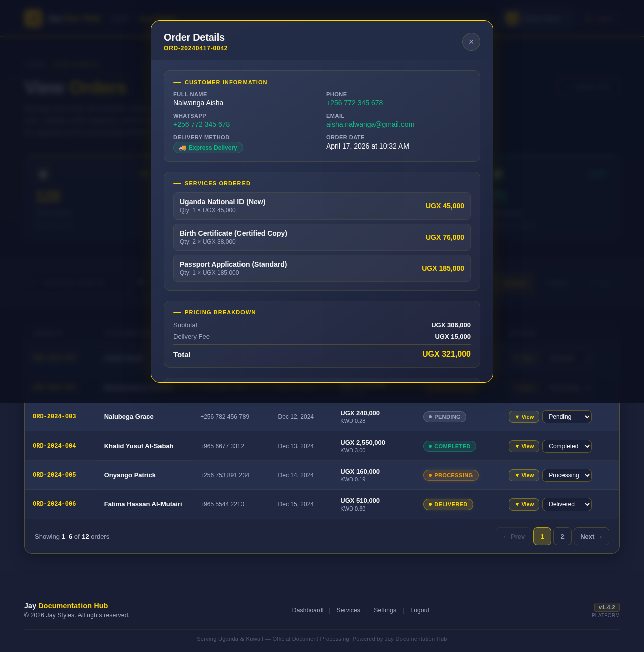View order ORD-2024-003 details
The height and width of the screenshot is (652, 644).
click(x=524, y=417)
